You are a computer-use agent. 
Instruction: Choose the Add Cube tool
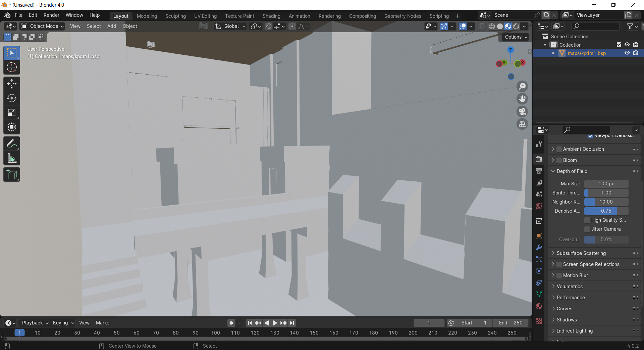[12, 175]
